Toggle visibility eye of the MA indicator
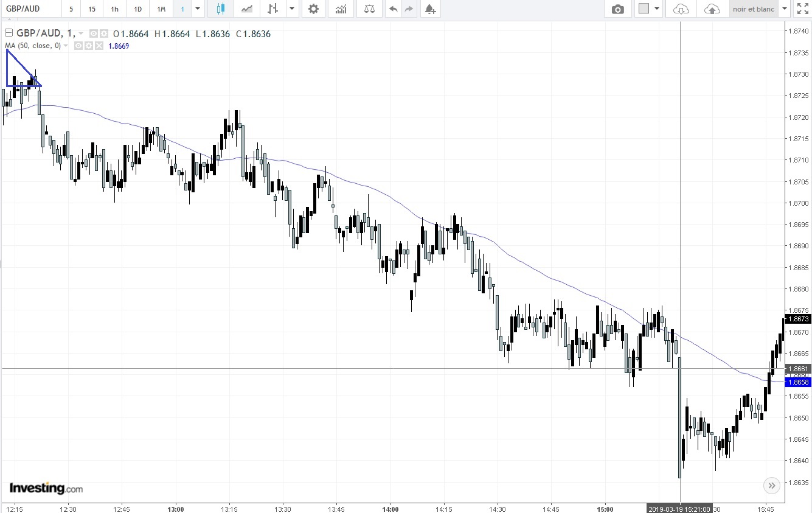The image size is (812, 513). point(78,46)
